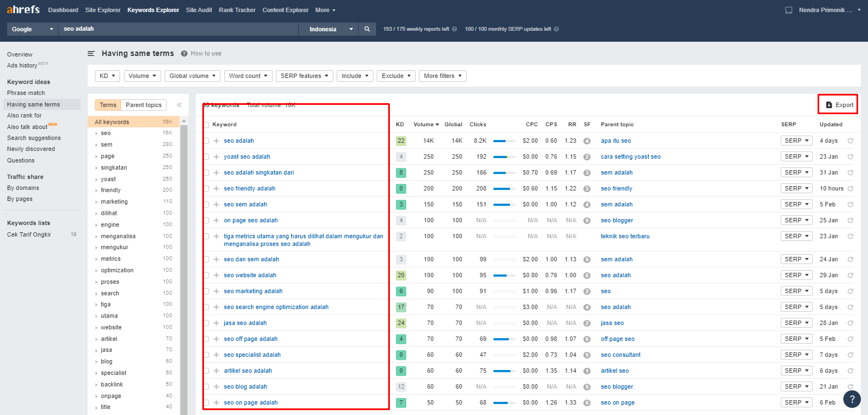Open the Word count filter
The height and width of the screenshot is (415, 868).
point(248,76)
